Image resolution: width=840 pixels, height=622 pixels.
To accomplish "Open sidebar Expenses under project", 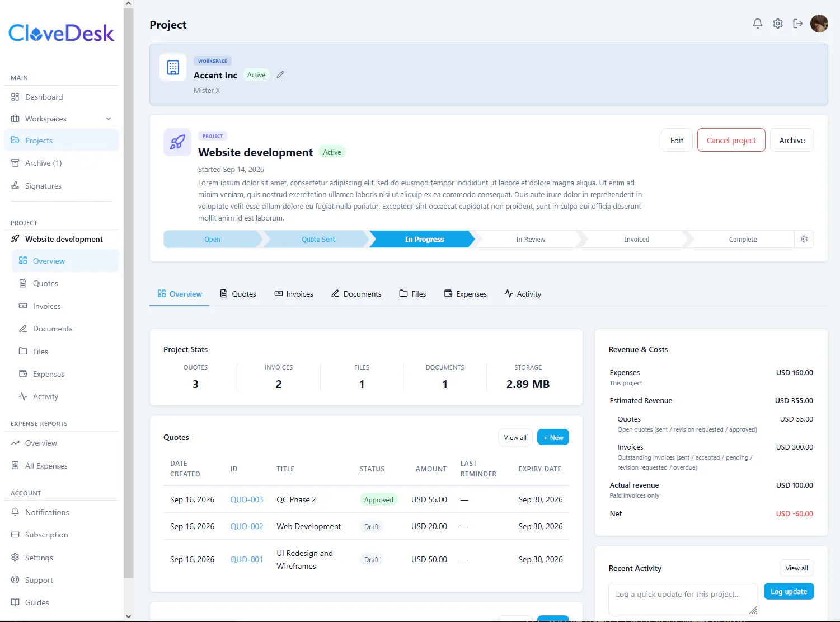I will click(x=65, y=374).
